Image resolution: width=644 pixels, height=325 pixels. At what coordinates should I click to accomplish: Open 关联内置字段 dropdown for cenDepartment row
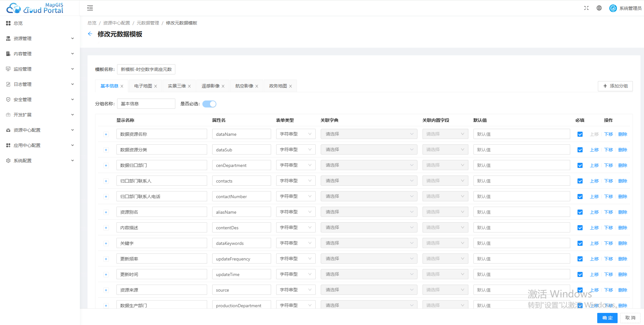[x=445, y=165]
